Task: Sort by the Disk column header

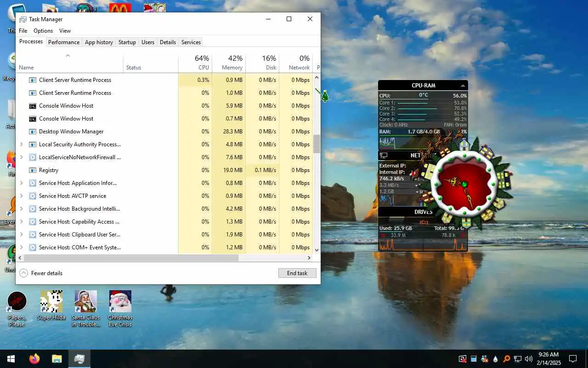Action: tap(262, 63)
